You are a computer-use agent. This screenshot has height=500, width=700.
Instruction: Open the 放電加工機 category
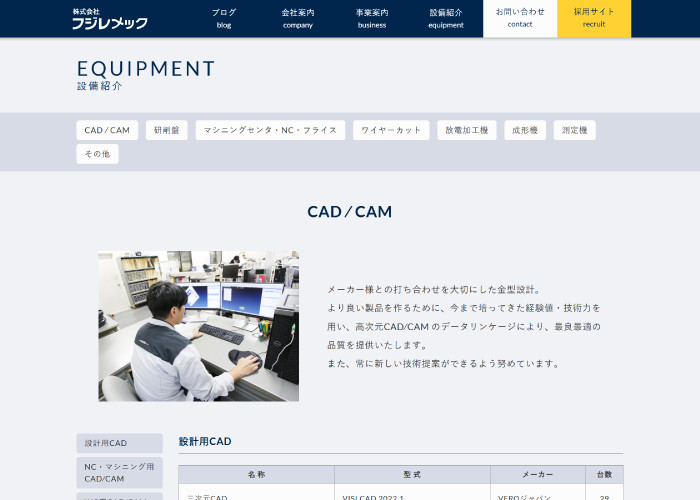[x=467, y=130]
